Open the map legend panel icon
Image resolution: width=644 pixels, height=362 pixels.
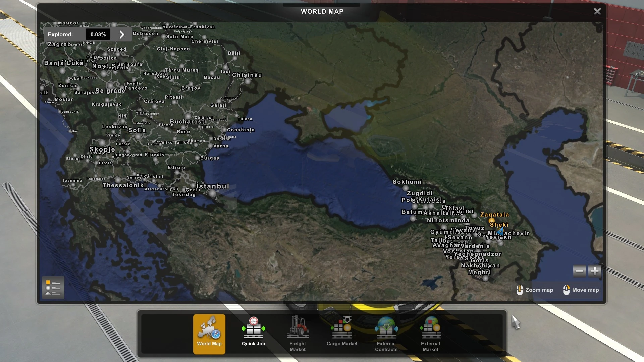[53, 288]
